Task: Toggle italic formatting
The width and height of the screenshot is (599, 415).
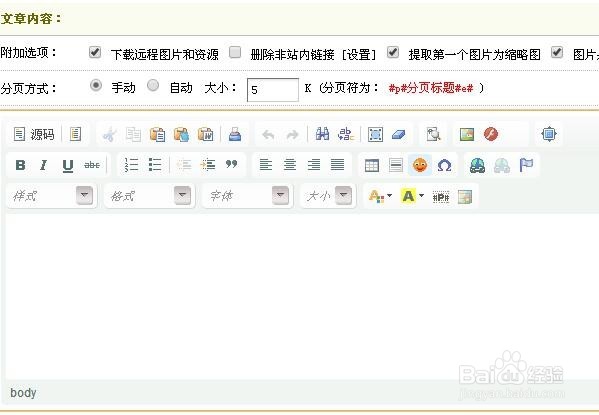Action: coord(44,165)
